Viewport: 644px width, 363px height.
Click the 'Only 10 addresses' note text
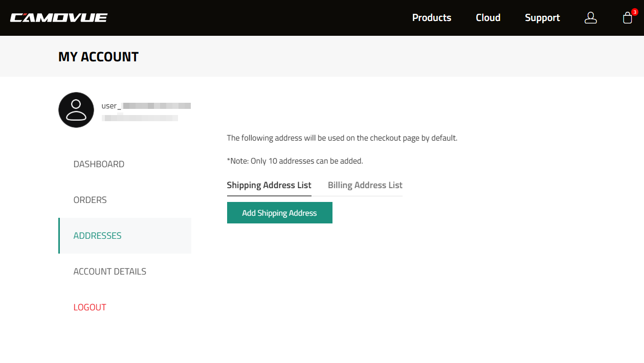coord(295,161)
